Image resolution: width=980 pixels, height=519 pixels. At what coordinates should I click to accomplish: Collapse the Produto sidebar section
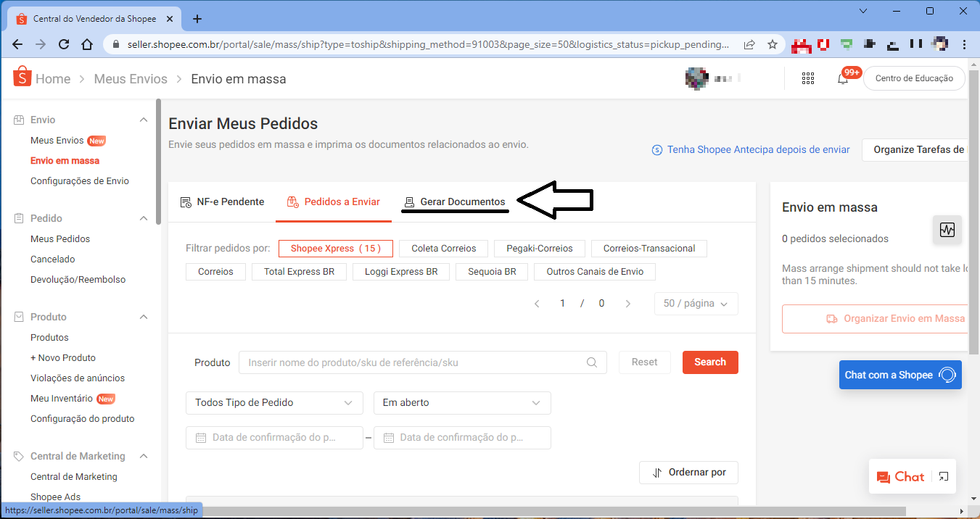pyautogui.click(x=144, y=317)
